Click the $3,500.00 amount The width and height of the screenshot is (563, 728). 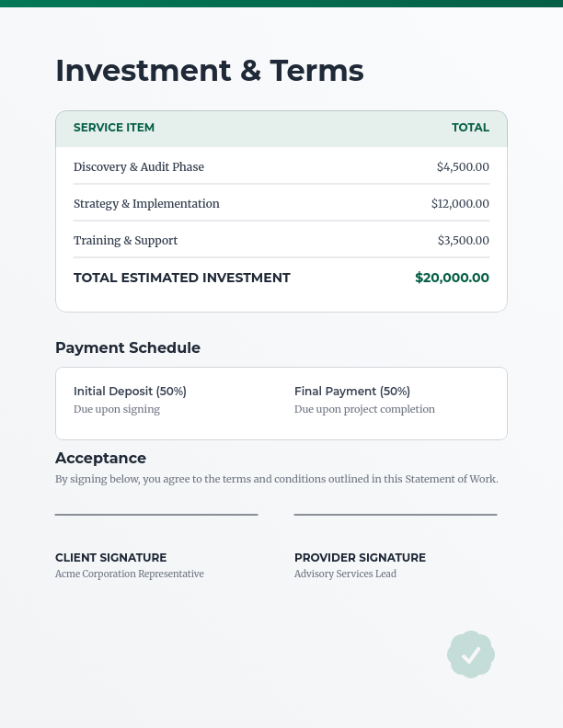pyautogui.click(x=463, y=241)
